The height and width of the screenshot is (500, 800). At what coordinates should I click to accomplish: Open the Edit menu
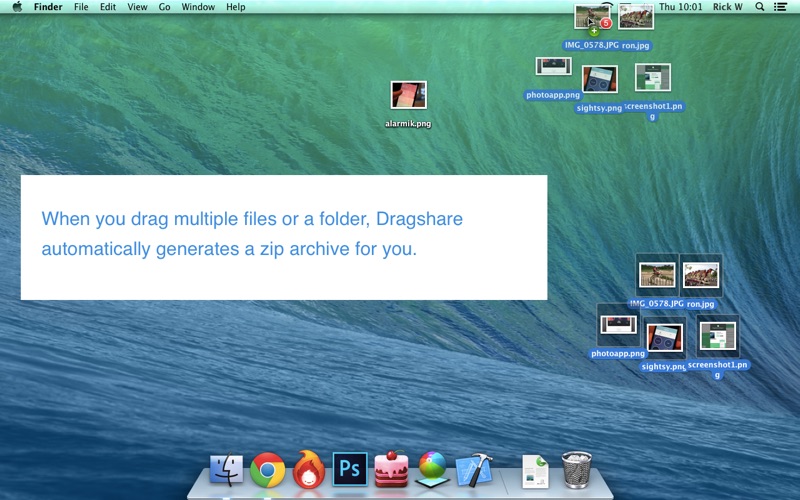(108, 7)
